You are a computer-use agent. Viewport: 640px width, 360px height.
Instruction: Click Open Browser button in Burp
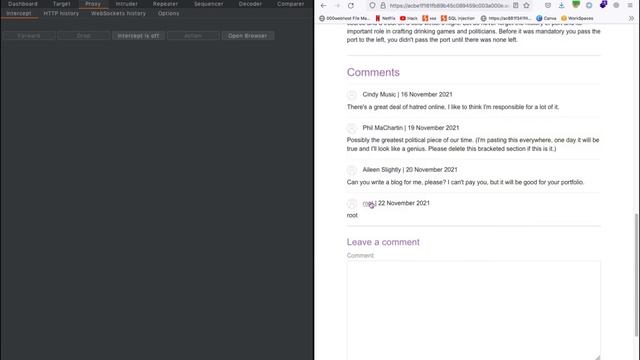click(248, 36)
